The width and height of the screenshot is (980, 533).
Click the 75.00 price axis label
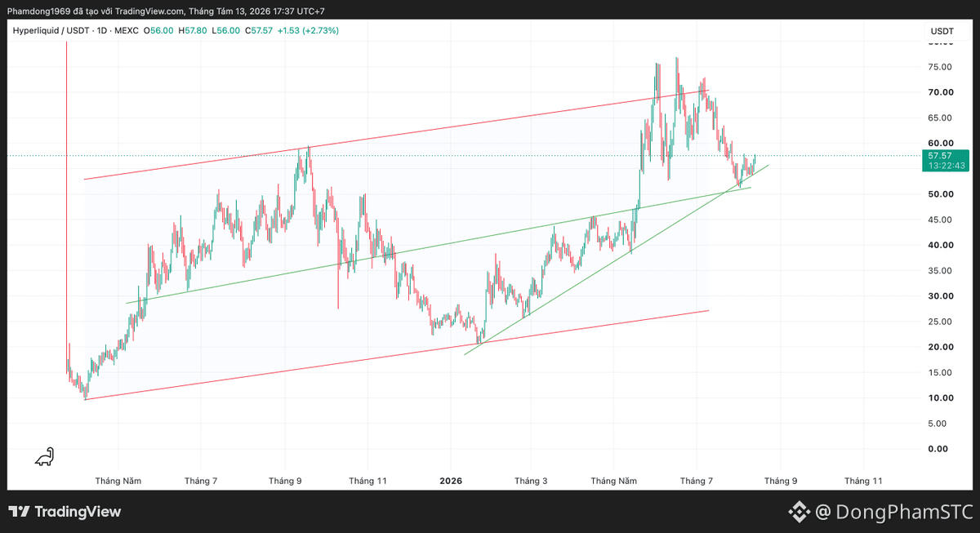(942, 67)
